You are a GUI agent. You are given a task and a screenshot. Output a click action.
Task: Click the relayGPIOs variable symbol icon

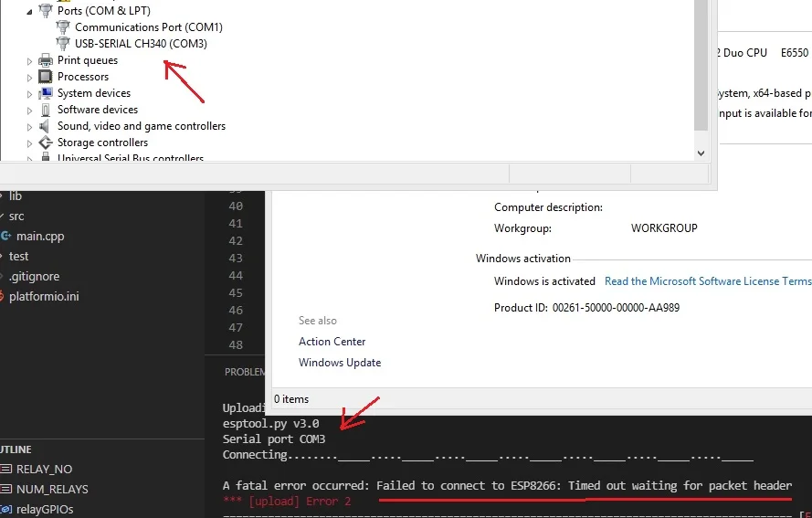point(5,509)
